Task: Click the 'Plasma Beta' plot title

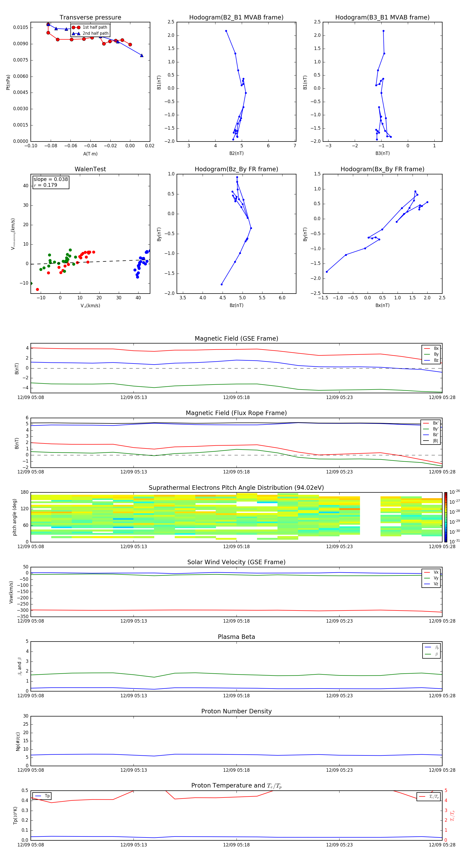Action: click(236, 637)
